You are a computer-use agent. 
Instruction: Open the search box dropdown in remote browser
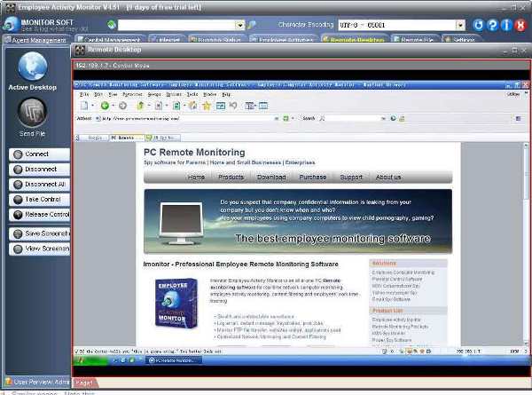(x=383, y=118)
